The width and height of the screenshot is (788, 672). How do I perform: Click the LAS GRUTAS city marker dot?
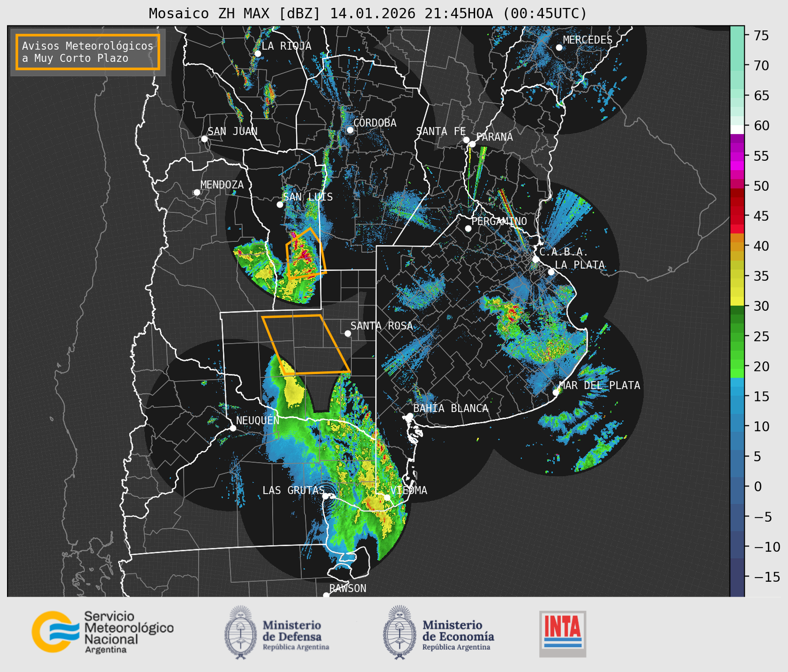click(x=326, y=496)
